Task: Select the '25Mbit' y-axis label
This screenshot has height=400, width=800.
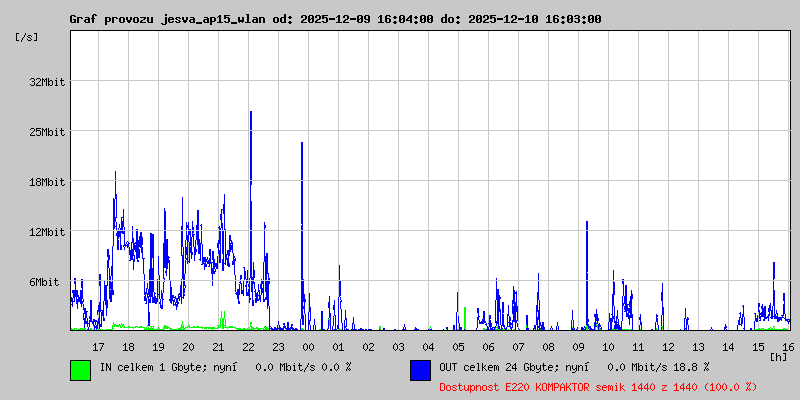Action: (x=47, y=132)
